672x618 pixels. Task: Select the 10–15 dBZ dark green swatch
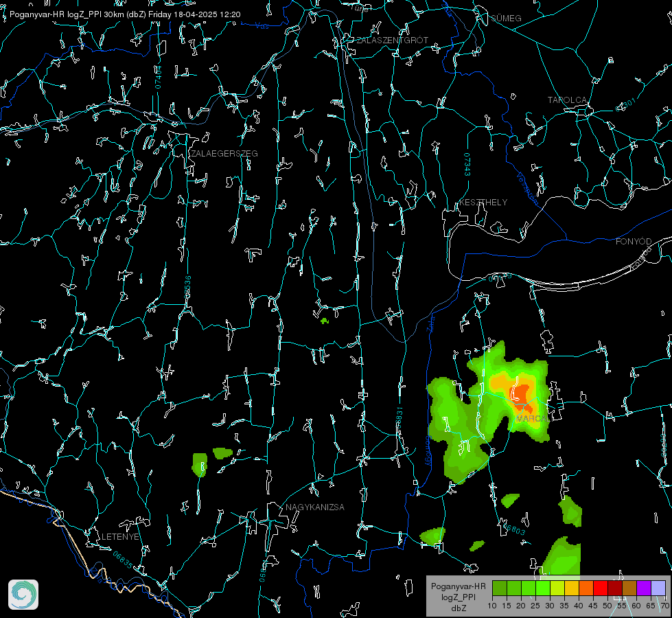tap(500, 588)
